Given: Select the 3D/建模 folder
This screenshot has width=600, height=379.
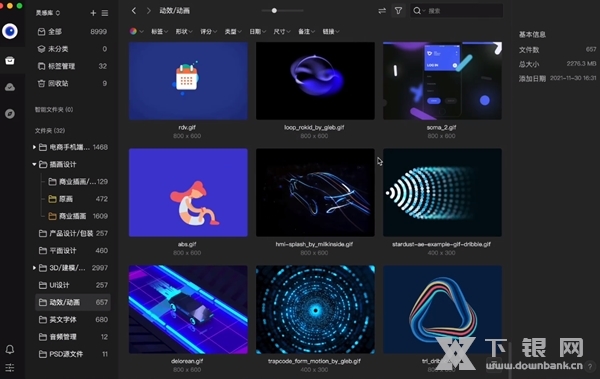Looking at the screenshot, I should click(x=72, y=268).
